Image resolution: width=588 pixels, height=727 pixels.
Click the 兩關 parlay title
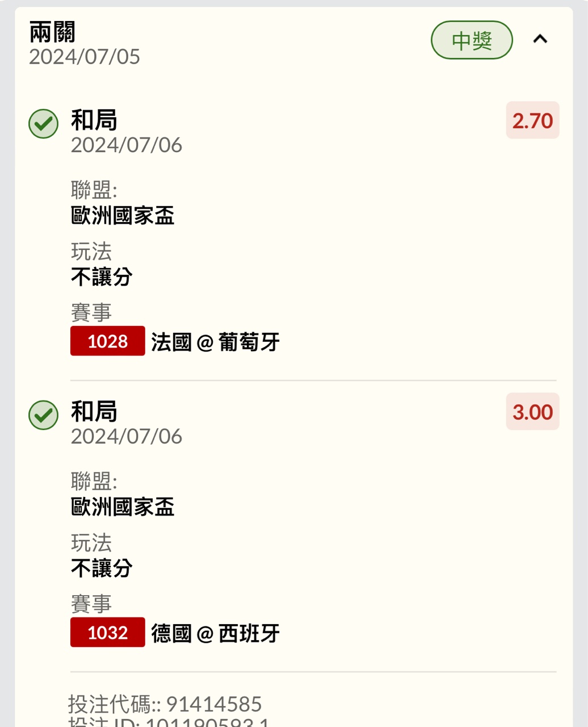[52, 32]
